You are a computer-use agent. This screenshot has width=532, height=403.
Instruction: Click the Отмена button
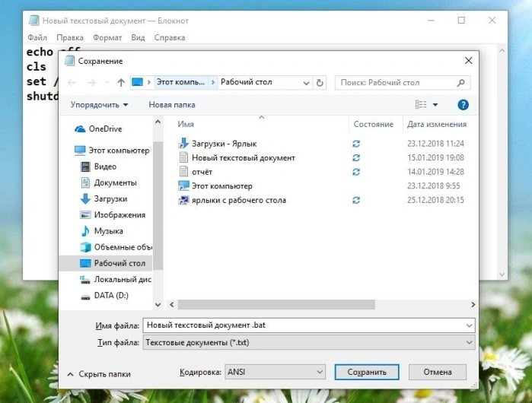point(438,372)
